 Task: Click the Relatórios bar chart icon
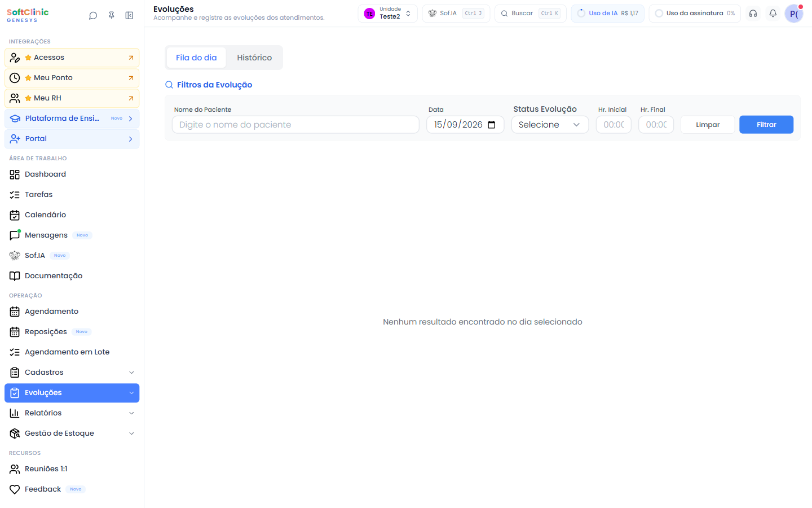[15, 413]
